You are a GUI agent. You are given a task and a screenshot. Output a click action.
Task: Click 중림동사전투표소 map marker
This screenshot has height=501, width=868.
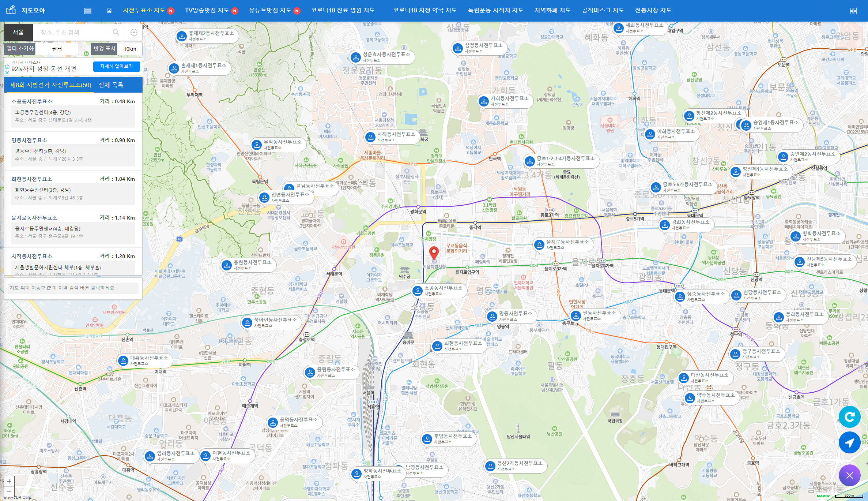pyautogui.click(x=332, y=372)
